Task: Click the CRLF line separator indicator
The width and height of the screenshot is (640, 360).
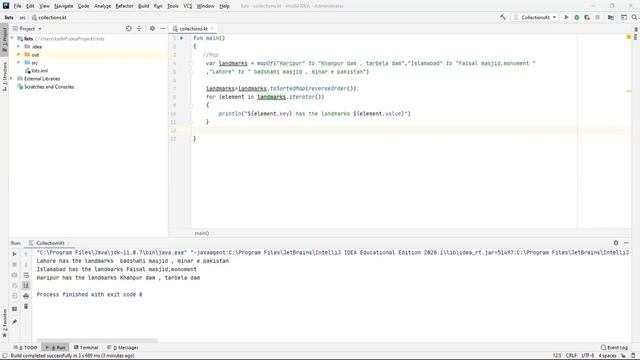Action: coord(571,356)
